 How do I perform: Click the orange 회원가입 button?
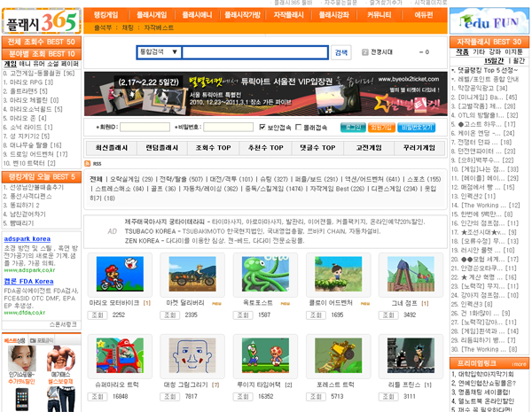pos(381,128)
